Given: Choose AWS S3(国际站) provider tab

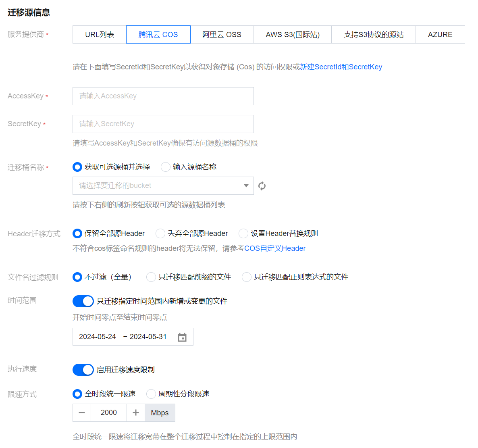Looking at the screenshot, I should 293,35.
